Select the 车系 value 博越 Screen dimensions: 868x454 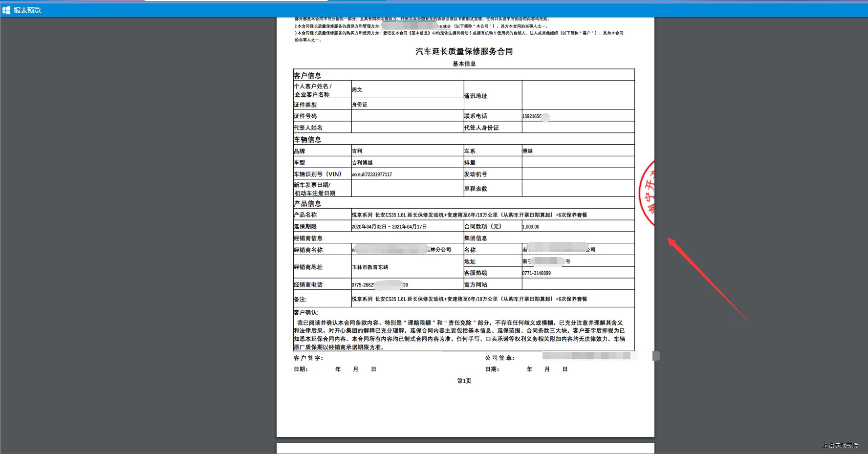coord(527,151)
